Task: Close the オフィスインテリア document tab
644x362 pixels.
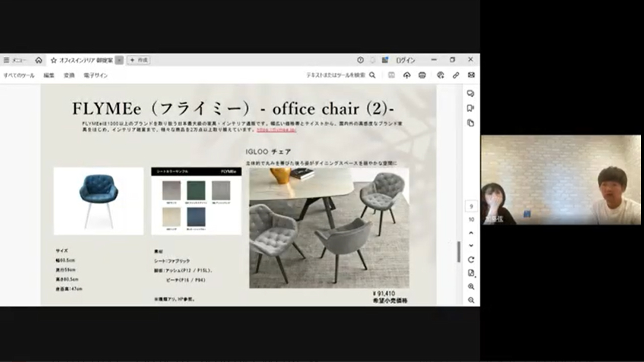Action: tap(119, 60)
